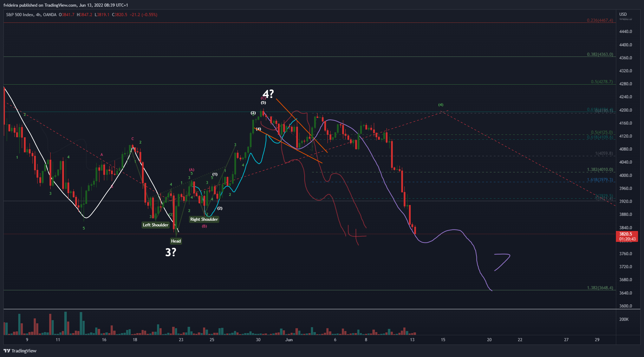Screen dimensions: 644x357
Task: Click the fib label 0.382(4363.0)
Action: pyautogui.click(x=600, y=54)
